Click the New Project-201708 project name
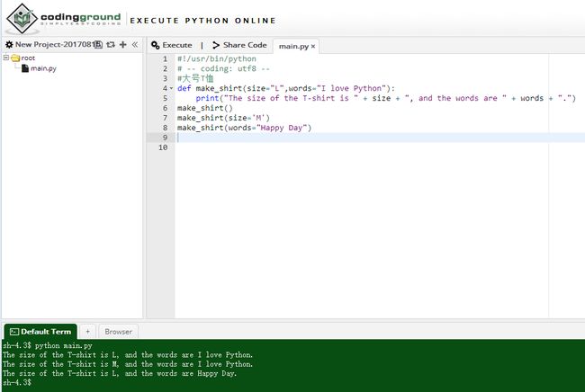This screenshot has height=392, width=585. tap(53, 45)
